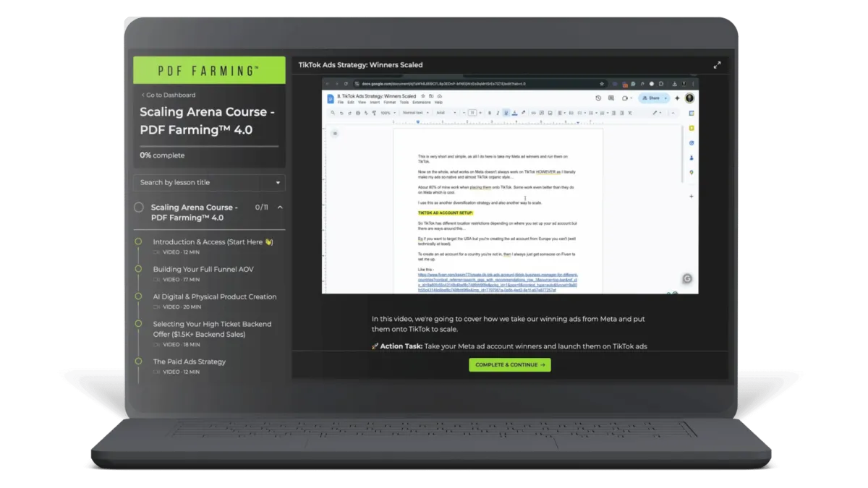Viewport: 868px width, 488px height.
Task: Click the Gemini sparkle icon
Action: tap(677, 98)
